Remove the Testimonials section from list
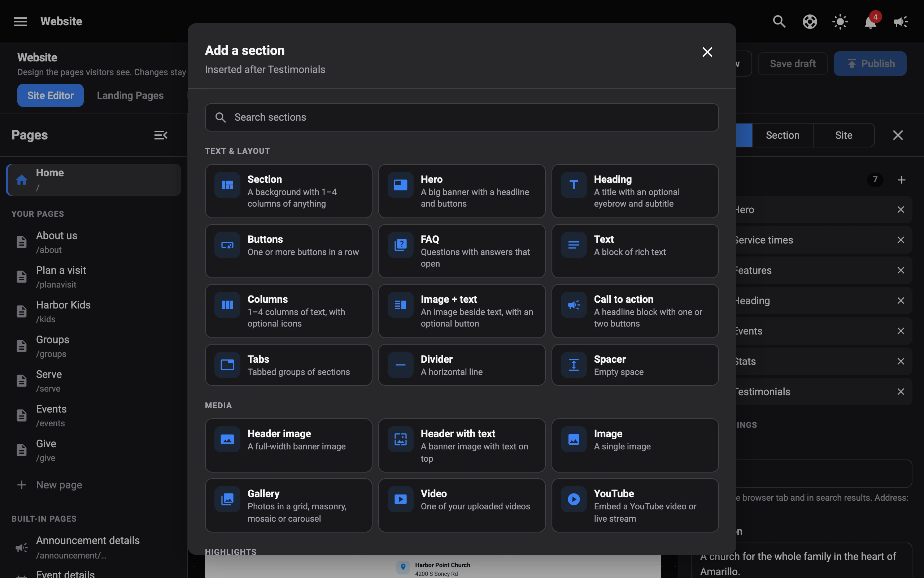The height and width of the screenshot is (578, 924). 901,392
